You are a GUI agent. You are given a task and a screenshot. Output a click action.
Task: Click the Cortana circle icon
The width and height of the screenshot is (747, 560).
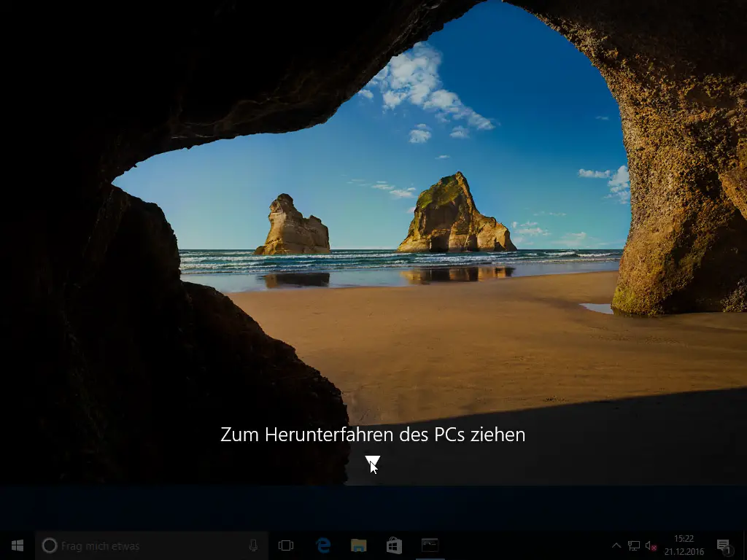point(49,545)
